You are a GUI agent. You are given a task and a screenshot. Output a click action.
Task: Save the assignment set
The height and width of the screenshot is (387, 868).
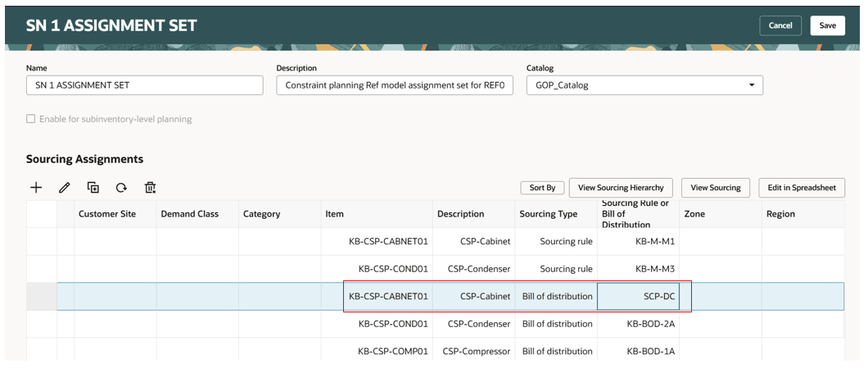828,25
